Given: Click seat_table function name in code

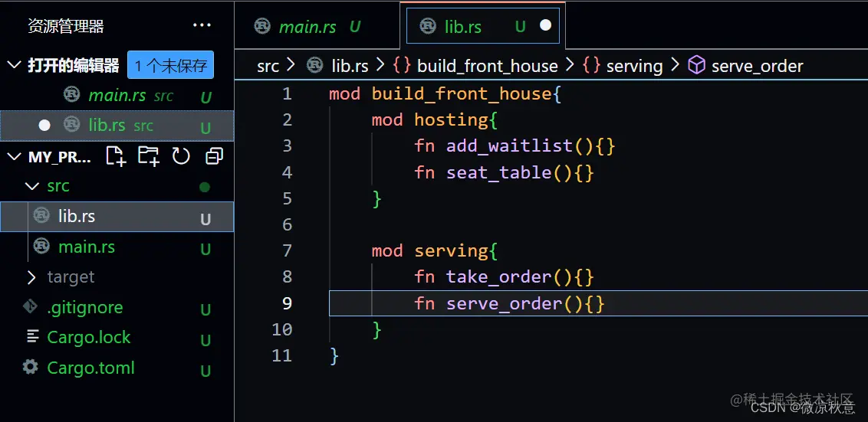Looking at the screenshot, I should [x=498, y=172].
